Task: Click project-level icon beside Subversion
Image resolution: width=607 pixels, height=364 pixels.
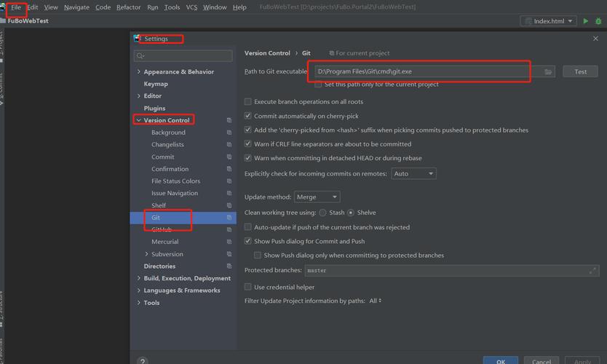Action: click(x=229, y=254)
